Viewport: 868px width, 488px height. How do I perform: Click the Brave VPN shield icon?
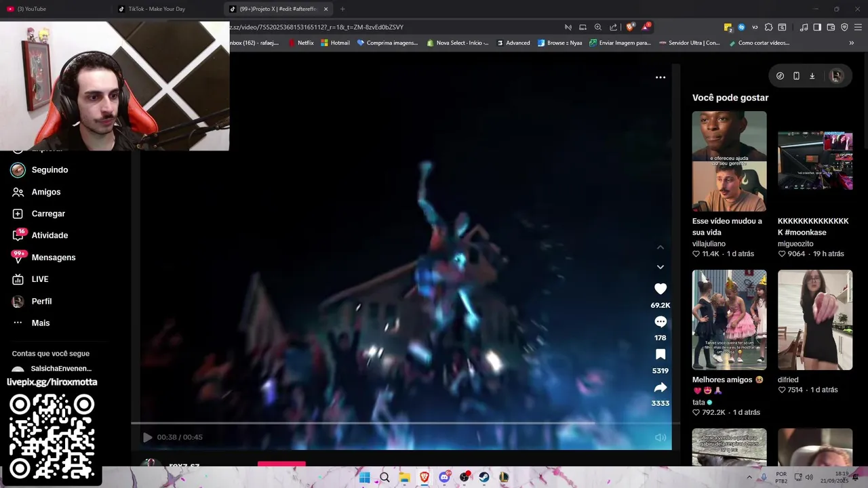coord(844,27)
